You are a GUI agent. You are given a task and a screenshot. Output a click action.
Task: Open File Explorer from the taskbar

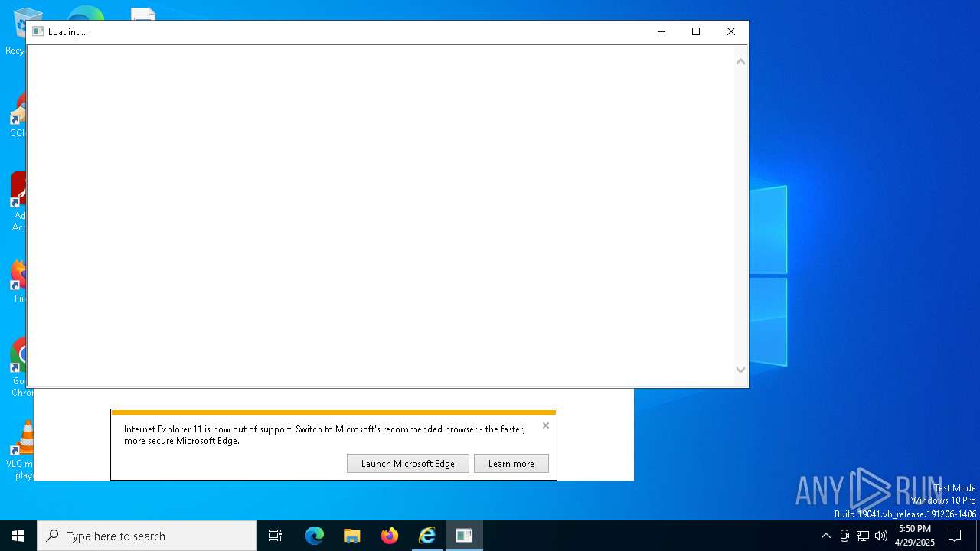click(352, 536)
